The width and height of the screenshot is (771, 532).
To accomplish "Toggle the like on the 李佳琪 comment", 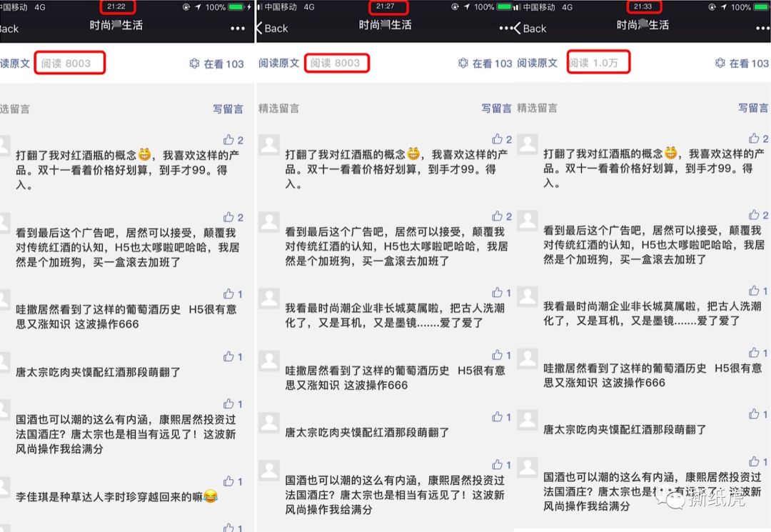I will (230, 481).
